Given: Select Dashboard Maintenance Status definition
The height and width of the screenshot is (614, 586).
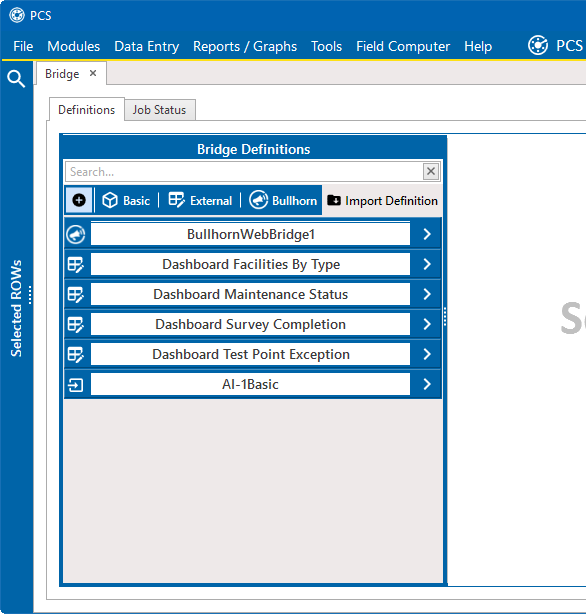Looking at the screenshot, I should click(x=250, y=294).
